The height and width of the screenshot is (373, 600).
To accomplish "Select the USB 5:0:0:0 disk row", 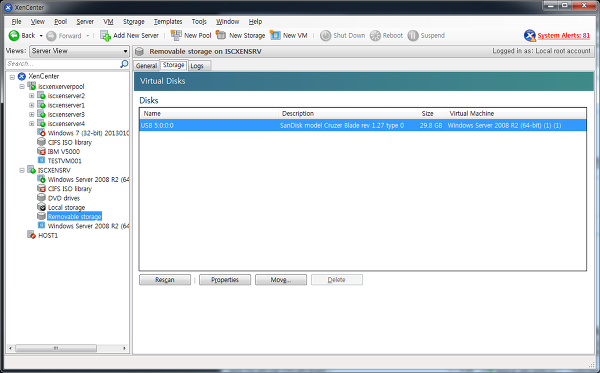I will point(363,125).
